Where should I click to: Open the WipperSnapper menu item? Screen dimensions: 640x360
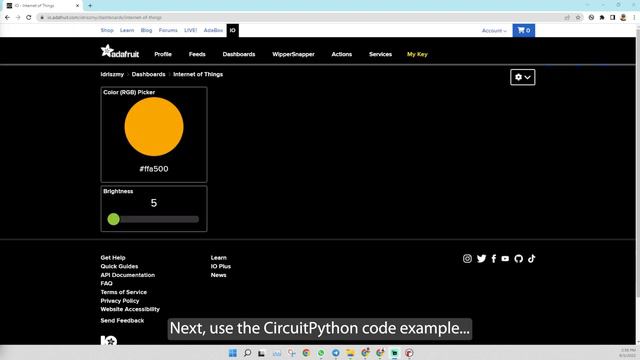[x=293, y=54]
